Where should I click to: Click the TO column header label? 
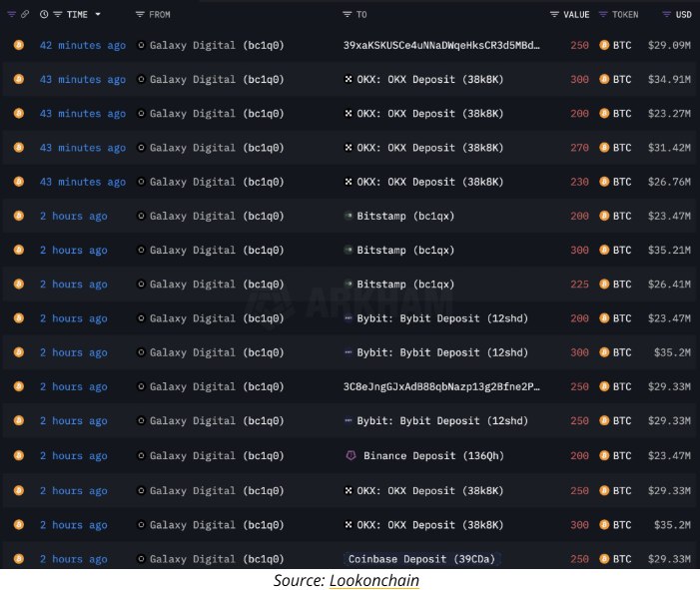click(x=361, y=15)
